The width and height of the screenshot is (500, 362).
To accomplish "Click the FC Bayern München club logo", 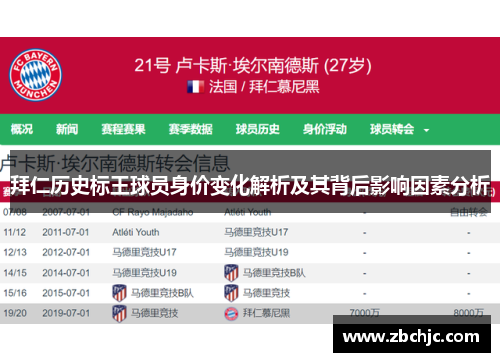I will (x=35, y=75).
